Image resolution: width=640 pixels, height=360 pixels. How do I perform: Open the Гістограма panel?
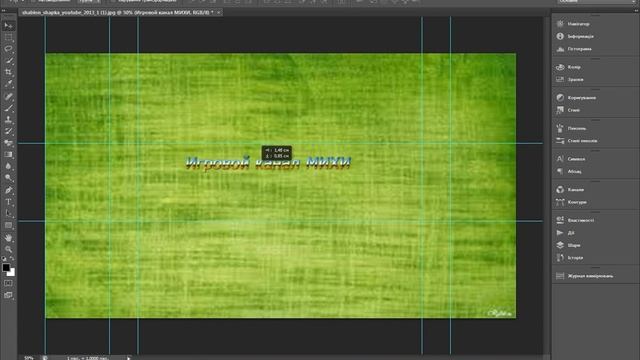click(575, 49)
